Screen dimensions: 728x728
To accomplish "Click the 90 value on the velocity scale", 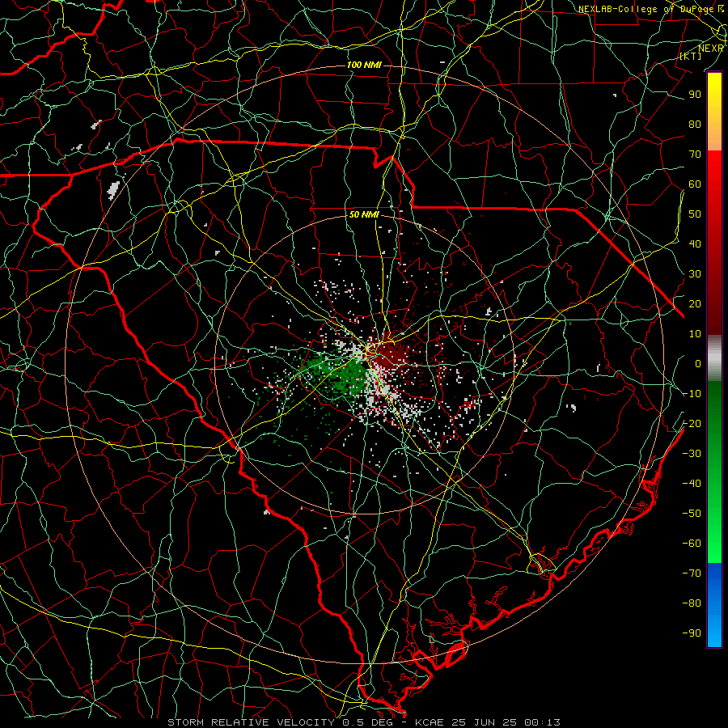I will pos(695,95).
